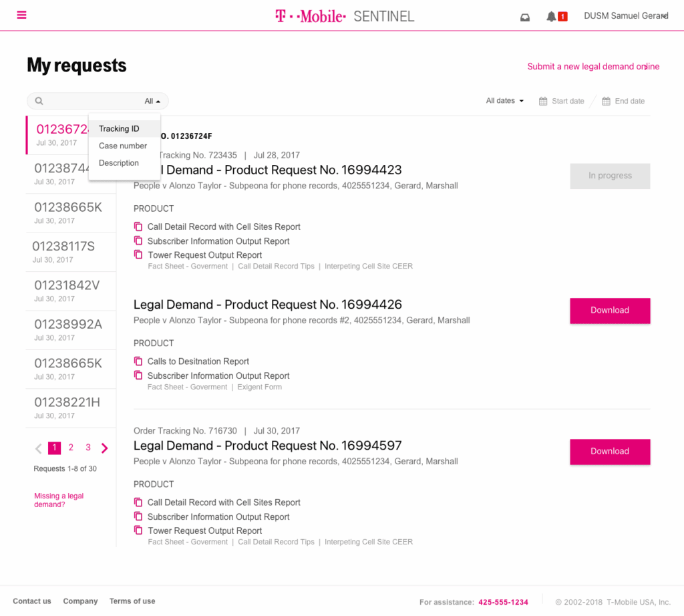Viewport: 684px width, 616px height.
Task: Collapse the All search filter dropdown
Action: tap(153, 102)
